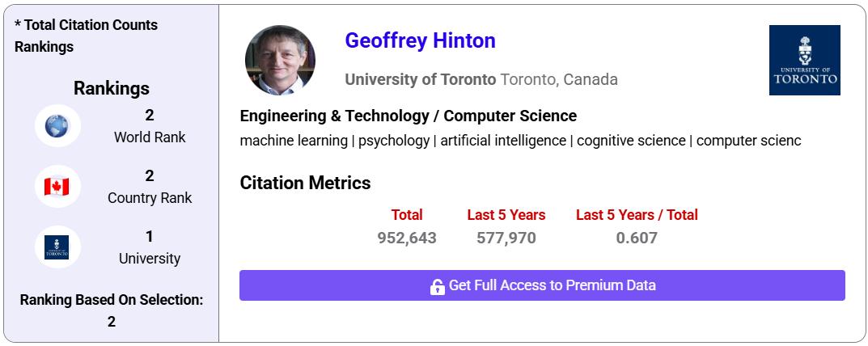Click the small University of Toronto rank icon

[57, 248]
